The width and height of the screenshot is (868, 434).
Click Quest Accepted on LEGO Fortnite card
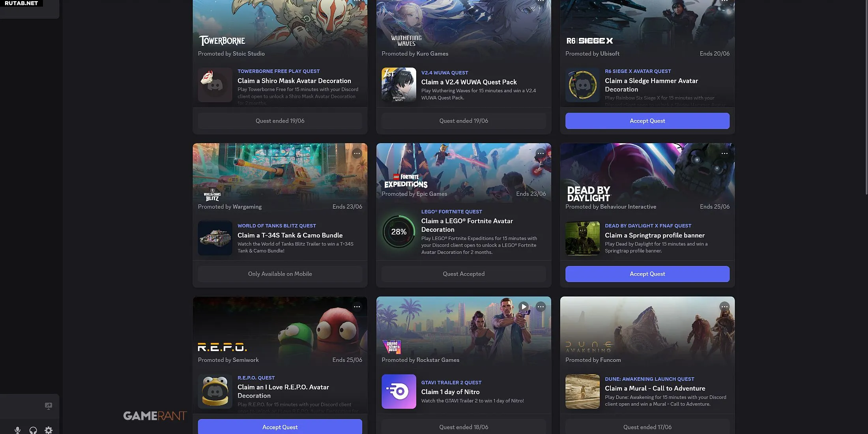[464, 274]
